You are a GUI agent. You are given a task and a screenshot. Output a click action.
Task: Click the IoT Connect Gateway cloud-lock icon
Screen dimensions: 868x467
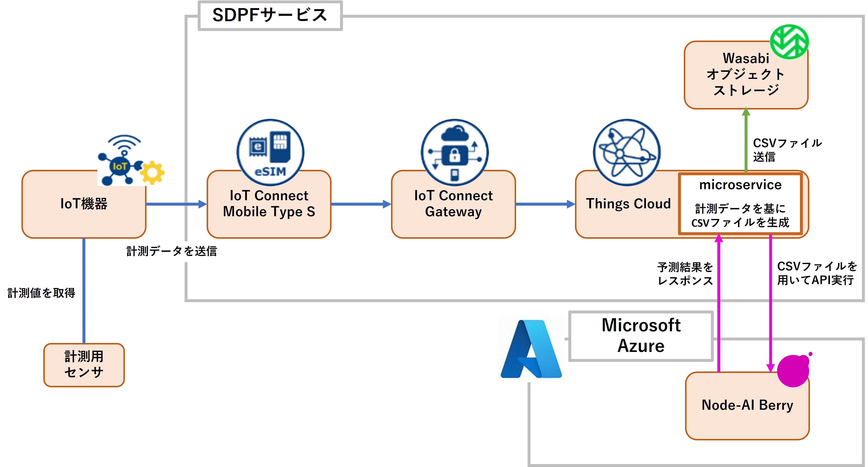click(x=454, y=152)
